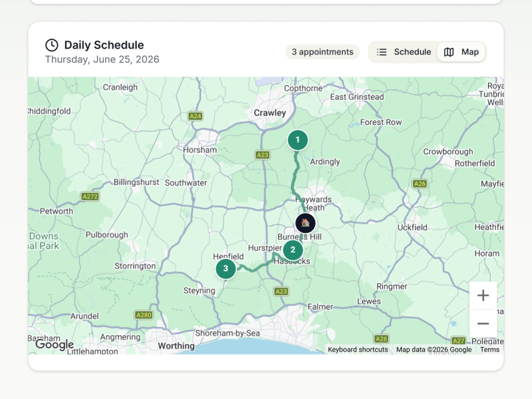Click the A272 road shield
The height and width of the screenshot is (399, 532).
[90, 196]
